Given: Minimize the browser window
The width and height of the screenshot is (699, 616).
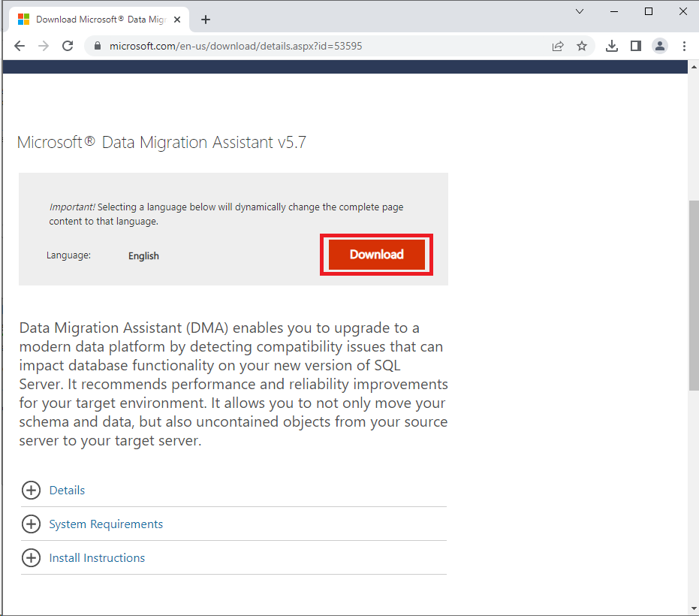Looking at the screenshot, I should (x=614, y=11).
